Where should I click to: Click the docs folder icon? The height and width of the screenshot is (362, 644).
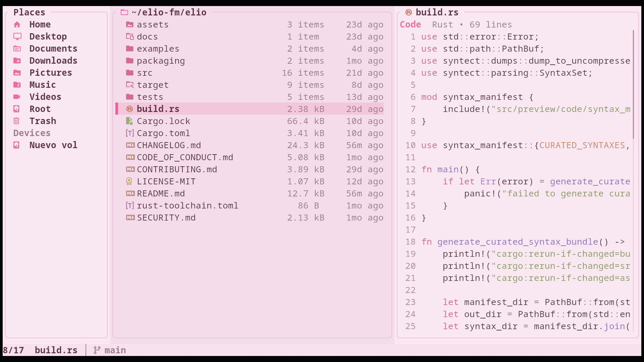coord(130,37)
